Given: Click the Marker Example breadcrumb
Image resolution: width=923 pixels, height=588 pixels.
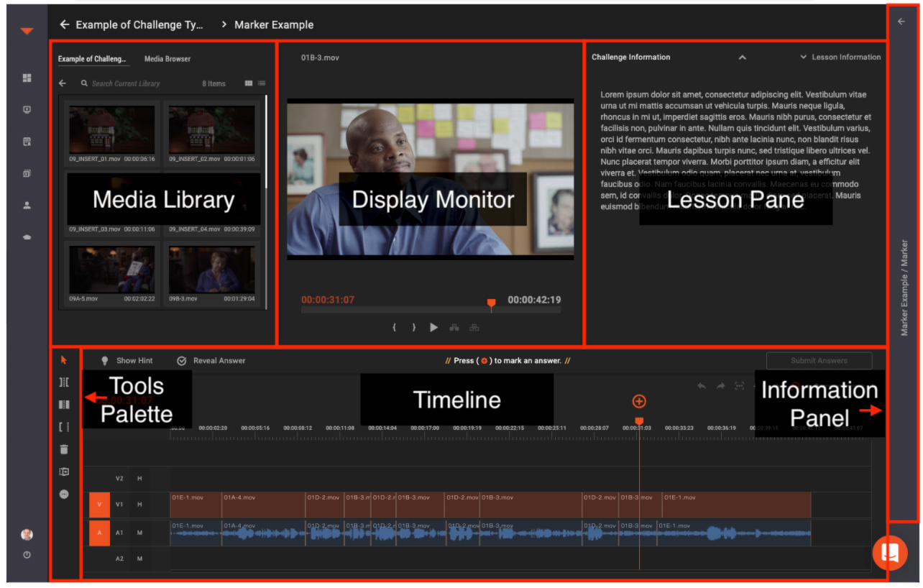Looking at the screenshot, I should tap(274, 24).
